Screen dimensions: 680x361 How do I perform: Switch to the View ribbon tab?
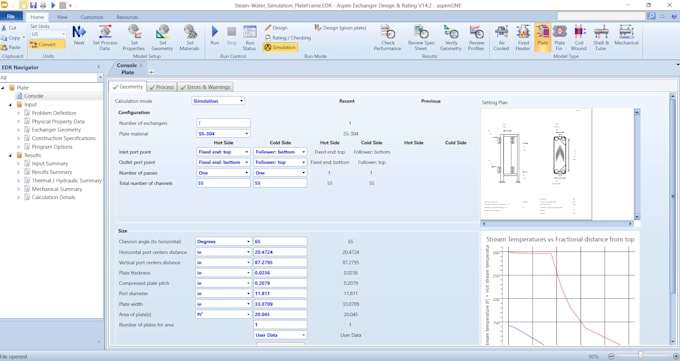62,17
